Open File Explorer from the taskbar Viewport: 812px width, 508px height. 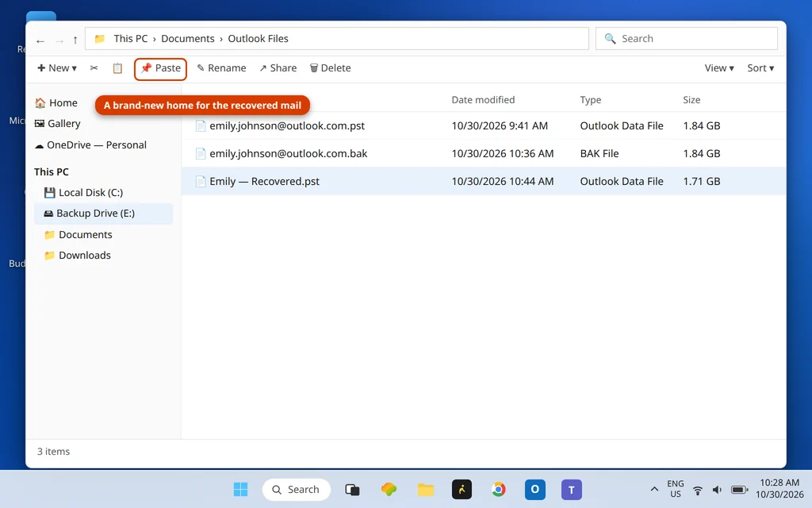tap(426, 489)
